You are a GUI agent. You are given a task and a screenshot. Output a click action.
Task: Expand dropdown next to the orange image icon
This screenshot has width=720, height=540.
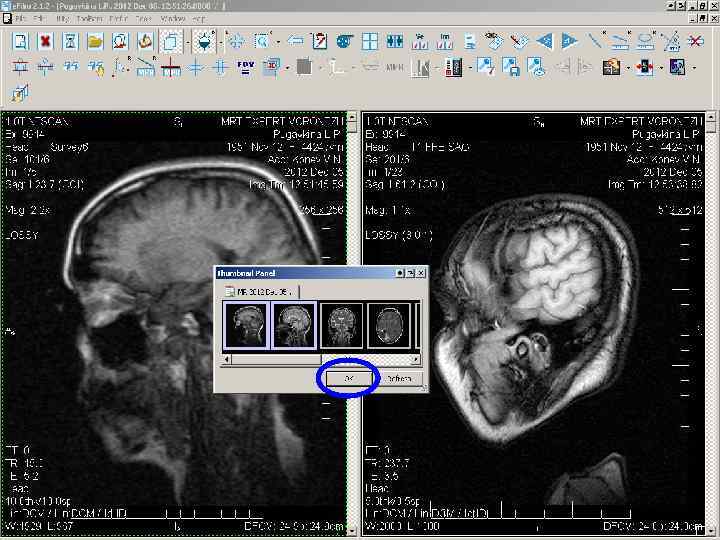[628, 68]
